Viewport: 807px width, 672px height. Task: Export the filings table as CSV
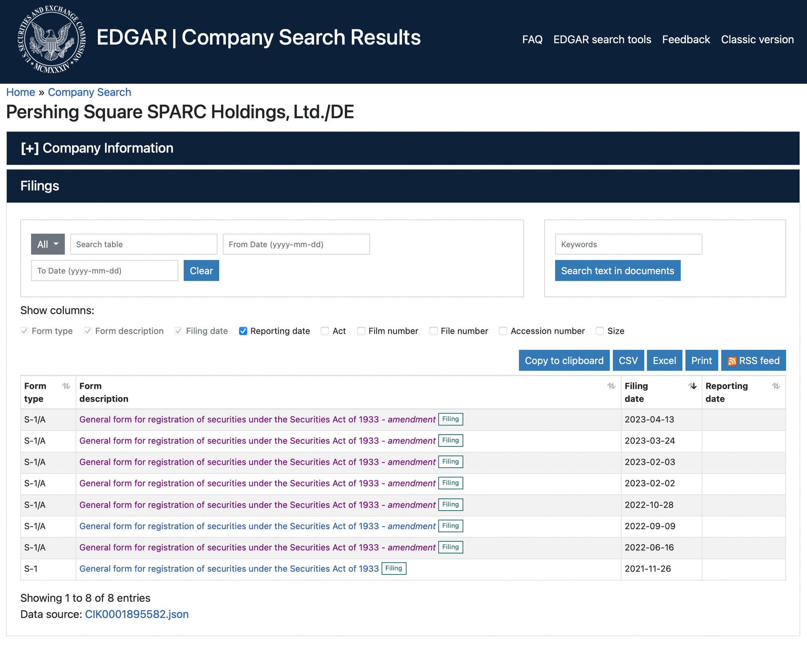click(628, 360)
